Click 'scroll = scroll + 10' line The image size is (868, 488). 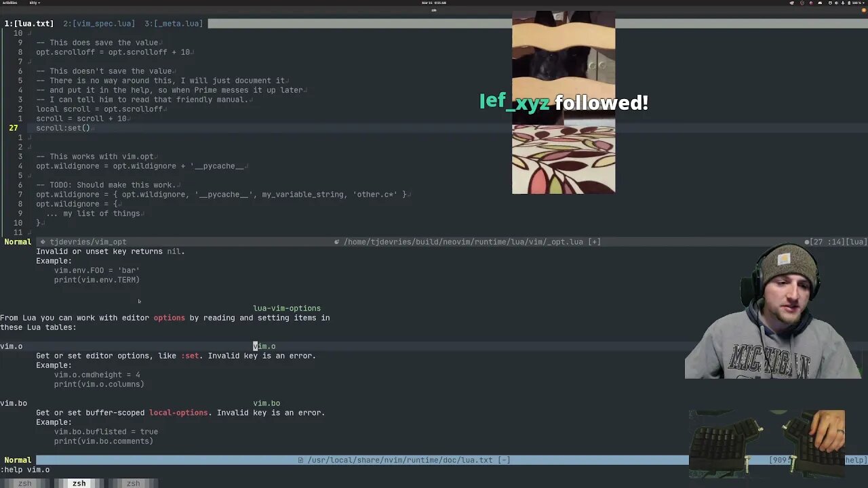point(81,119)
